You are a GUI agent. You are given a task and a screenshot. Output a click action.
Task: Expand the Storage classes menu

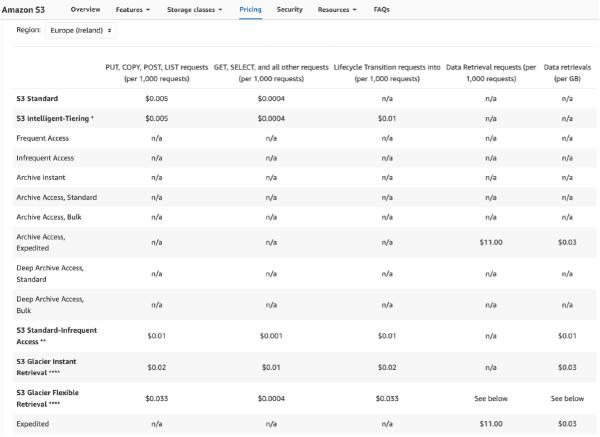point(194,10)
